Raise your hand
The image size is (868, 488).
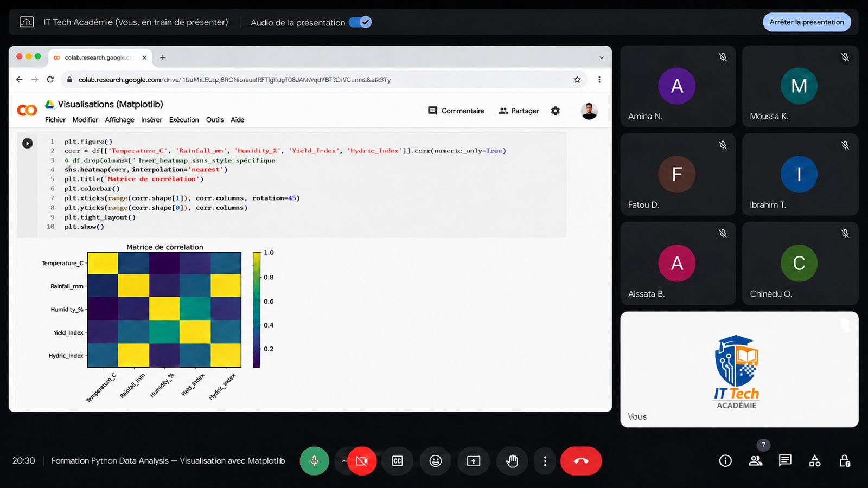pyautogui.click(x=512, y=461)
